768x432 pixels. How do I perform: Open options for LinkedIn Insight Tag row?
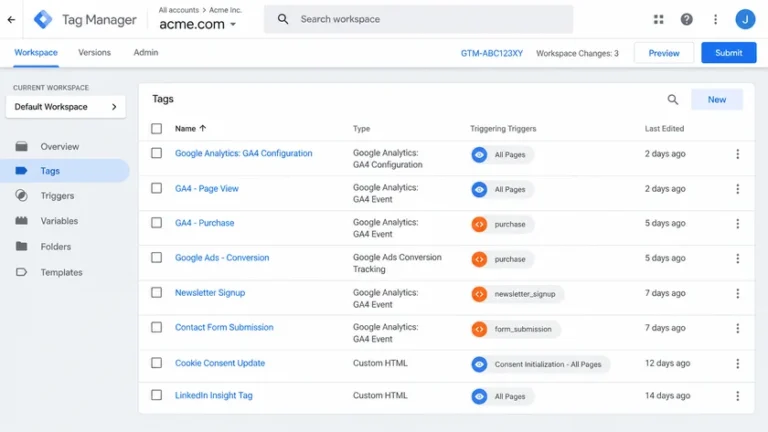point(737,396)
